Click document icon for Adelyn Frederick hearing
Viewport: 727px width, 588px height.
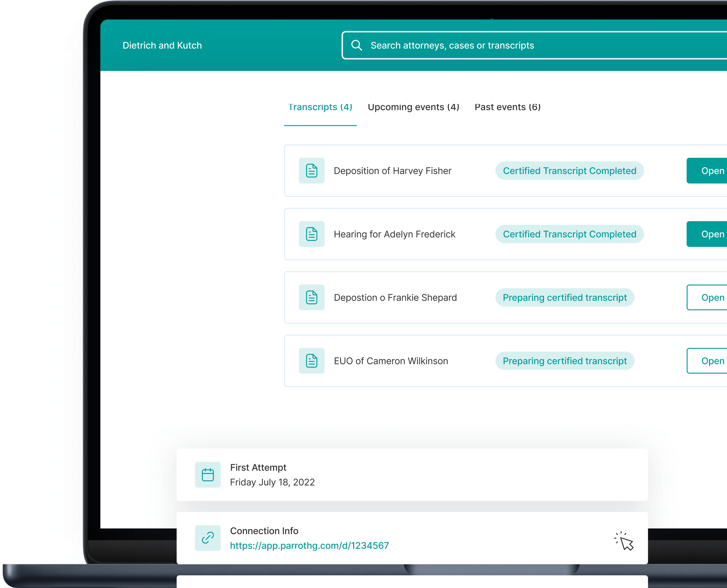pos(312,234)
